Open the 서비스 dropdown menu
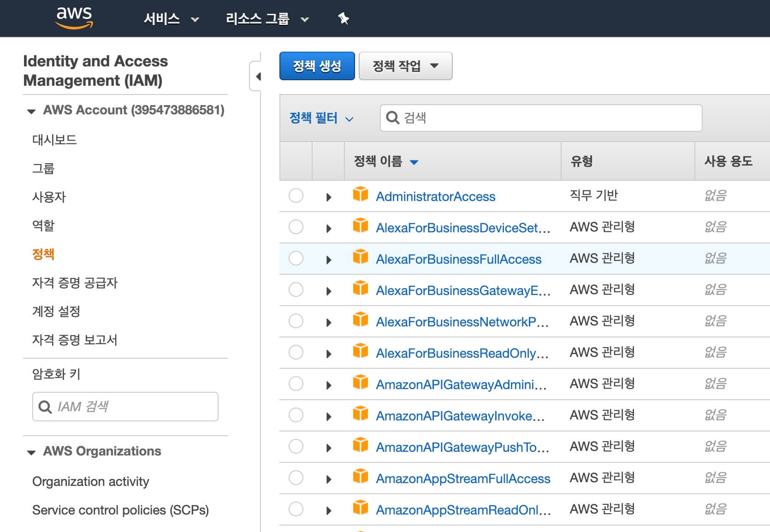 (171, 19)
